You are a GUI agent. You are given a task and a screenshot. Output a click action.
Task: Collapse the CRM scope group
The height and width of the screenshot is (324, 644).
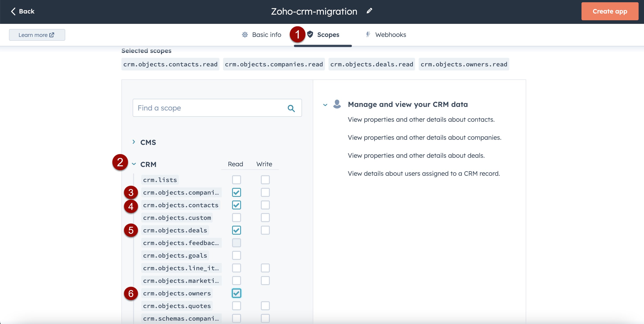[x=134, y=164]
